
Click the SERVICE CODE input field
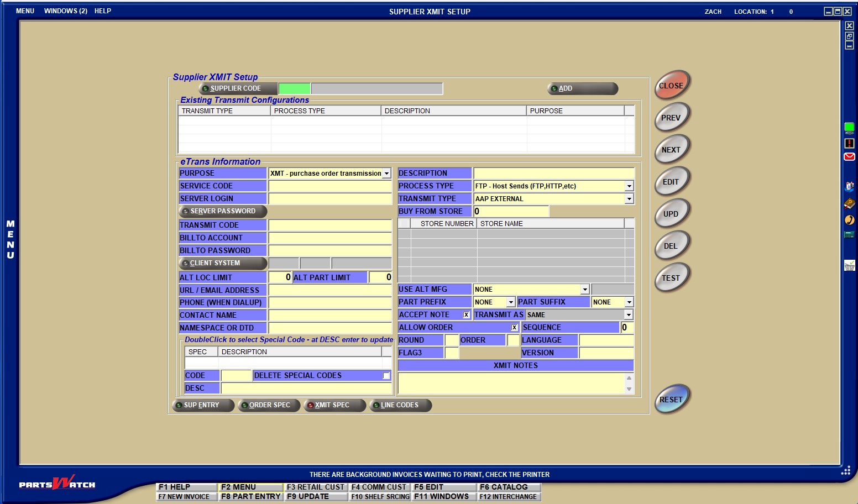pos(330,186)
